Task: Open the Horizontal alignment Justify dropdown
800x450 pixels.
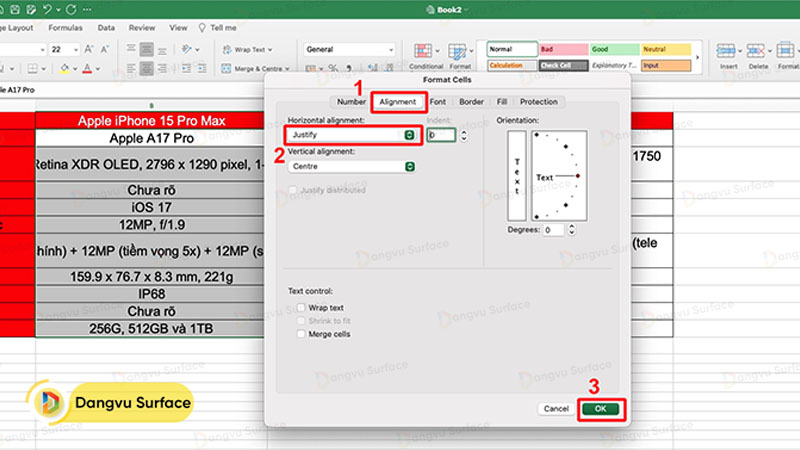Action: click(x=351, y=134)
